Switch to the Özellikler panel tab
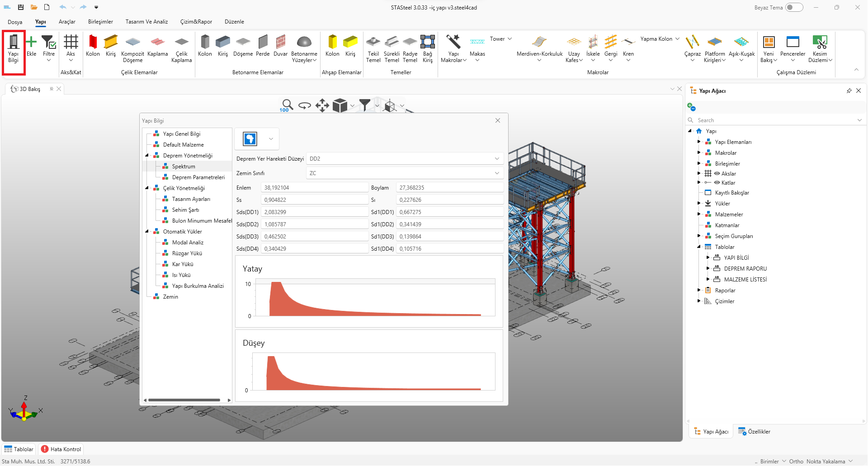Image resolution: width=868 pixels, height=467 pixels. (x=755, y=432)
